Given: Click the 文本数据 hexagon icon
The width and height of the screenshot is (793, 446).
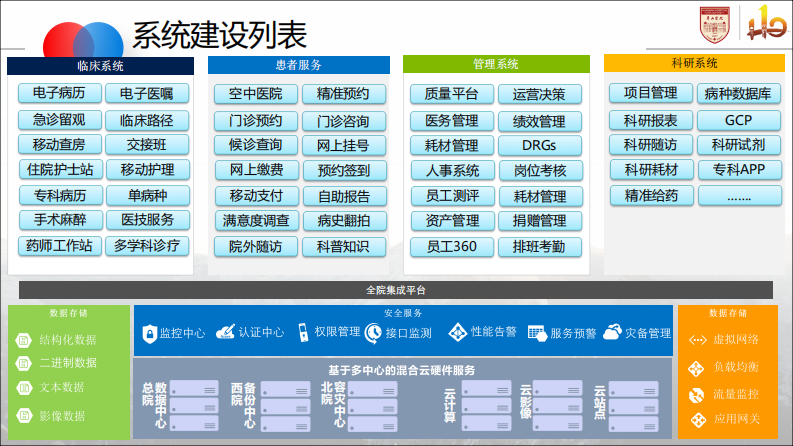Looking at the screenshot, I should coord(24,388).
